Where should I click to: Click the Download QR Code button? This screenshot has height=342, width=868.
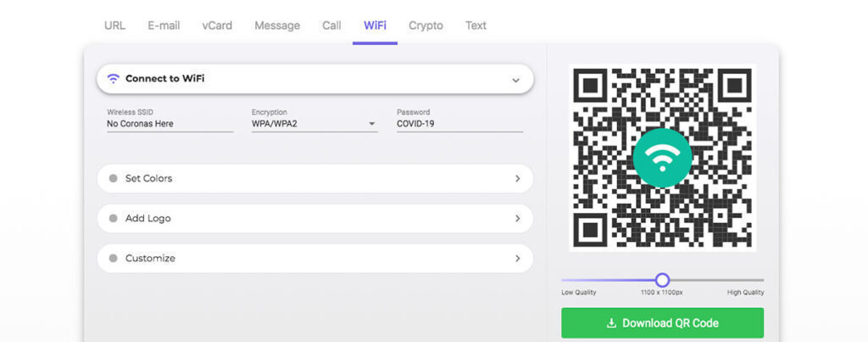(663, 323)
